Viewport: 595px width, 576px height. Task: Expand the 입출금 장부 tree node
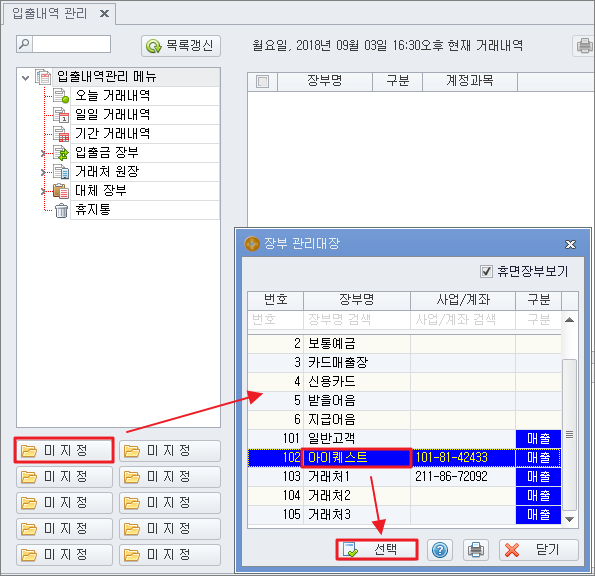43,153
